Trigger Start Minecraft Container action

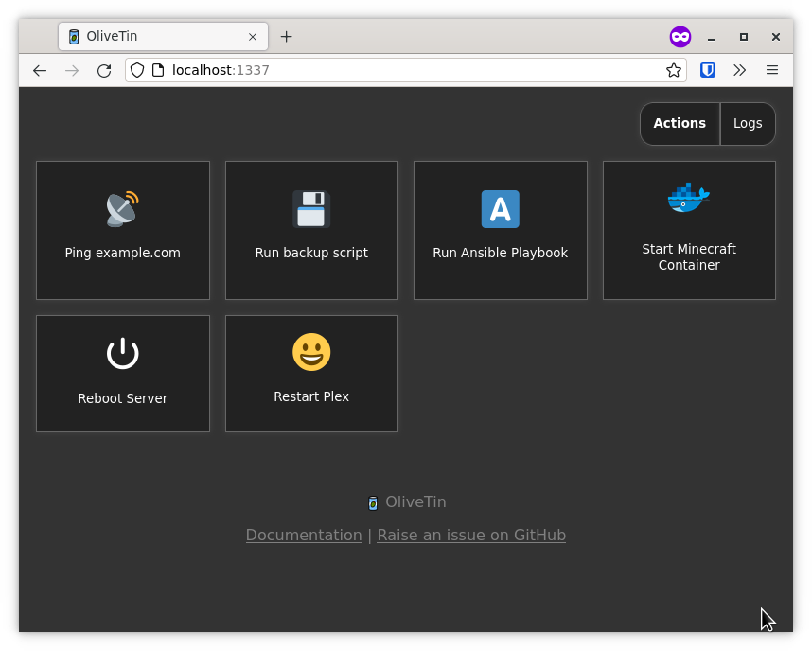pos(689,231)
